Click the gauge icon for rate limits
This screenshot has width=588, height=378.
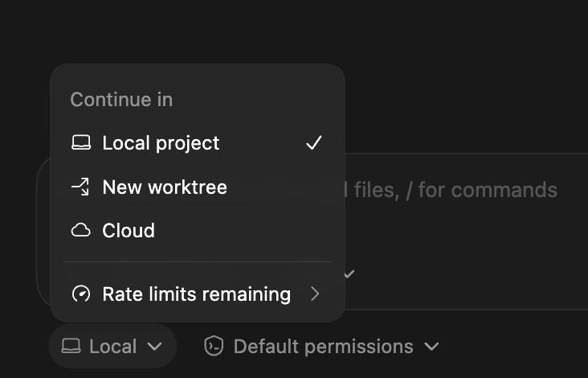[81, 294]
